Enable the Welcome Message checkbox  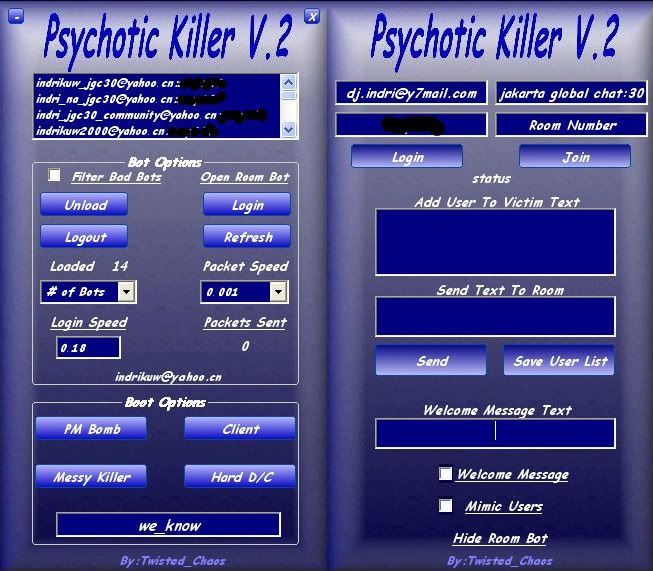tap(445, 473)
